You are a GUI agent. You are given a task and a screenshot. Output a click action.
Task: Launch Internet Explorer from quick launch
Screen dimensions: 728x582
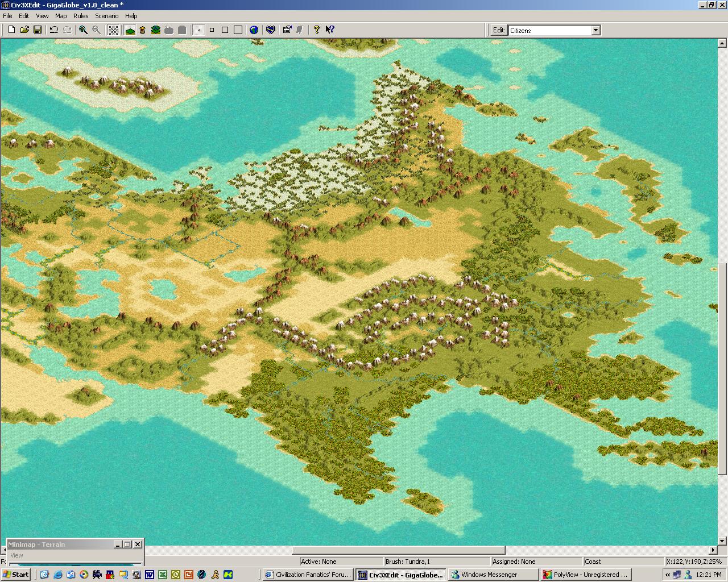coord(58,575)
